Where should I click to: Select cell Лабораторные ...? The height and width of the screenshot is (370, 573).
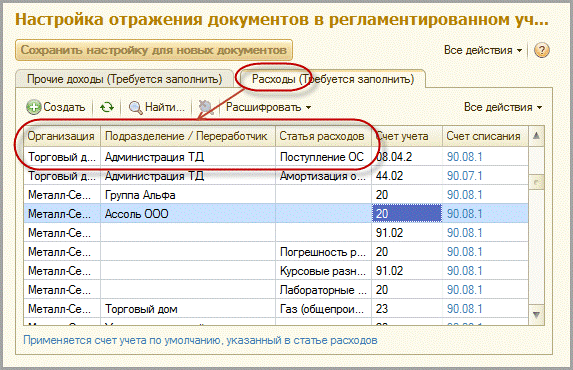click(323, 290)
